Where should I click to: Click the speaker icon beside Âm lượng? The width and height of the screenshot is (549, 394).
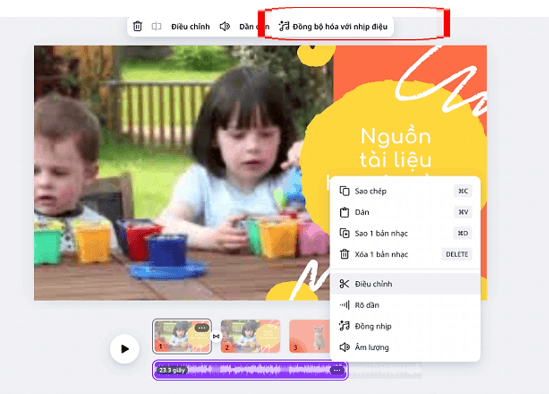click(x=344, y=347)
